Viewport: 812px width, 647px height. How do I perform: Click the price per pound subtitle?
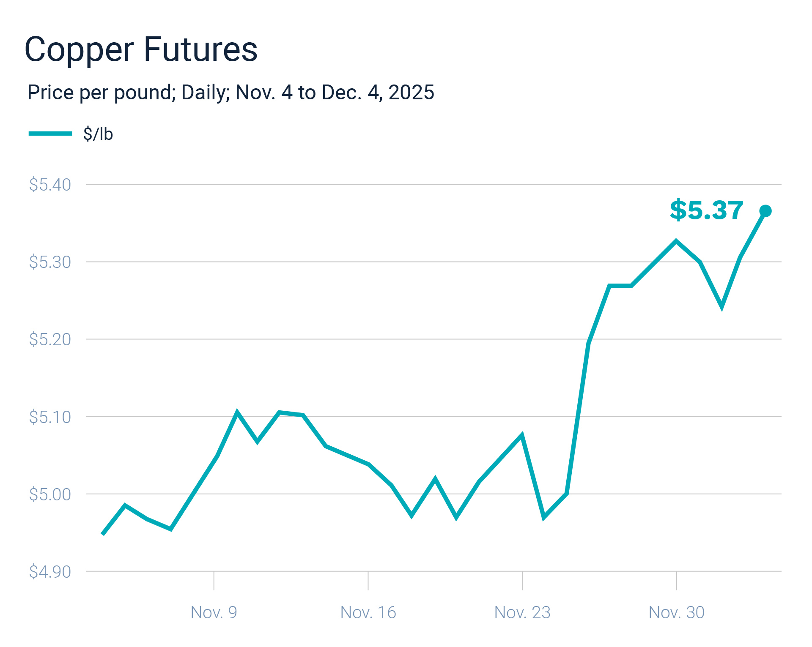(x=230, y=92)
